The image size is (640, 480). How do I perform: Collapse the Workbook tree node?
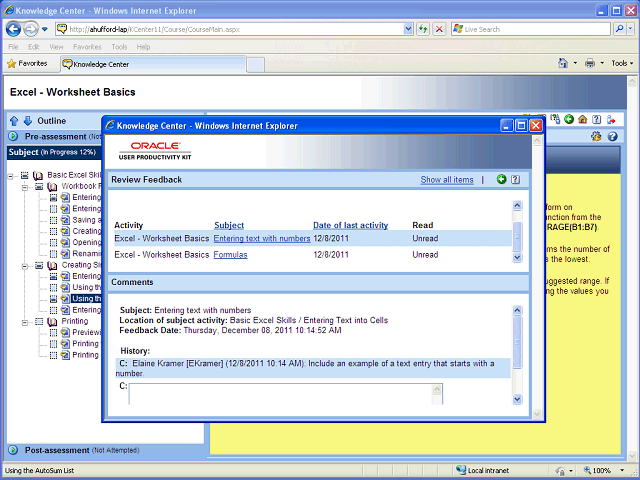pos(25,188)
